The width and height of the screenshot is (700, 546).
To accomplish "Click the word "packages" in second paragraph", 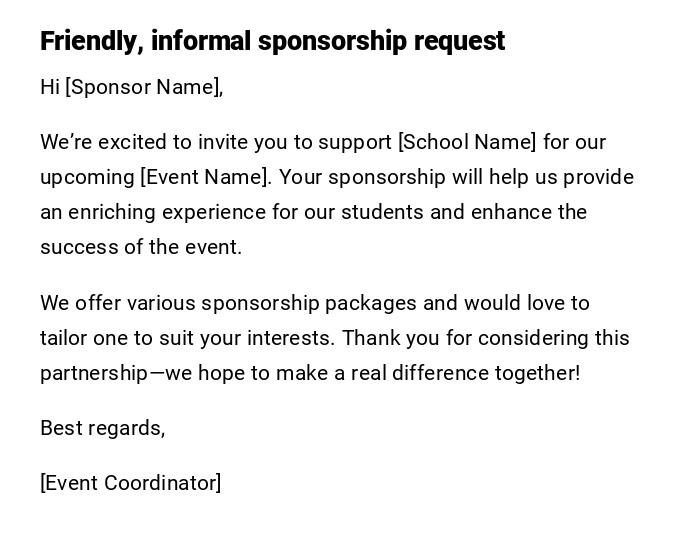I will click(371, 303).
